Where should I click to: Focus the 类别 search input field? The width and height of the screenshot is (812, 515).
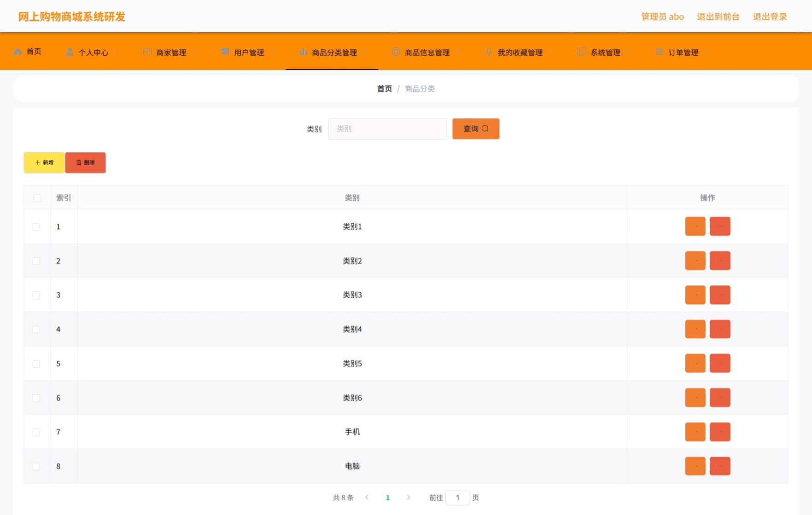[x=387, y=129]
